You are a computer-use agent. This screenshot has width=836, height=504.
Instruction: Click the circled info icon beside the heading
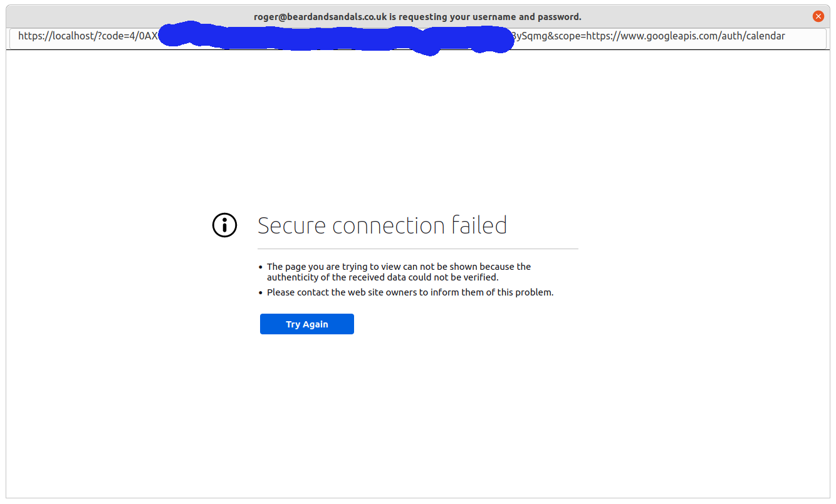225,225
